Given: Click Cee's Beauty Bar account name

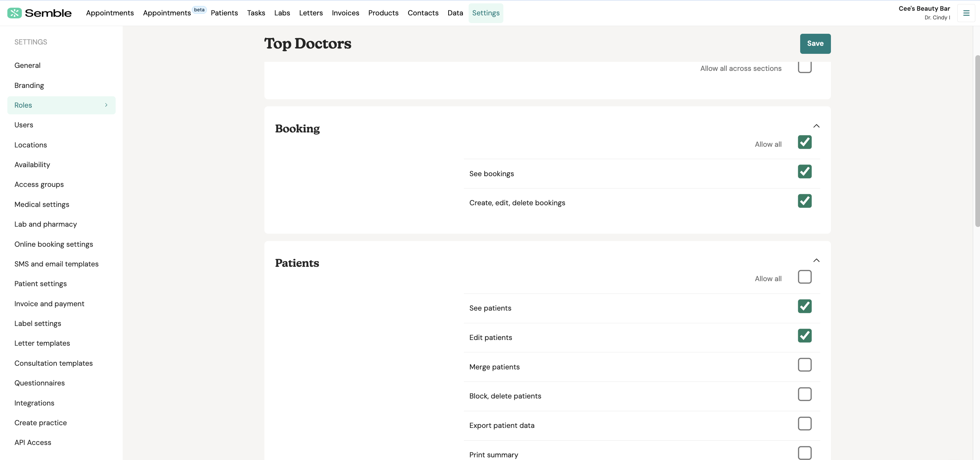Looking at the screenshot, I should [x=924, y=9].
